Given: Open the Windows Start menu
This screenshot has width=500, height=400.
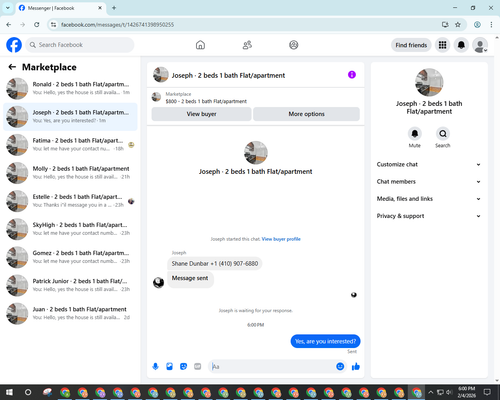Looking at the screenshot, I should click(9, 392).
